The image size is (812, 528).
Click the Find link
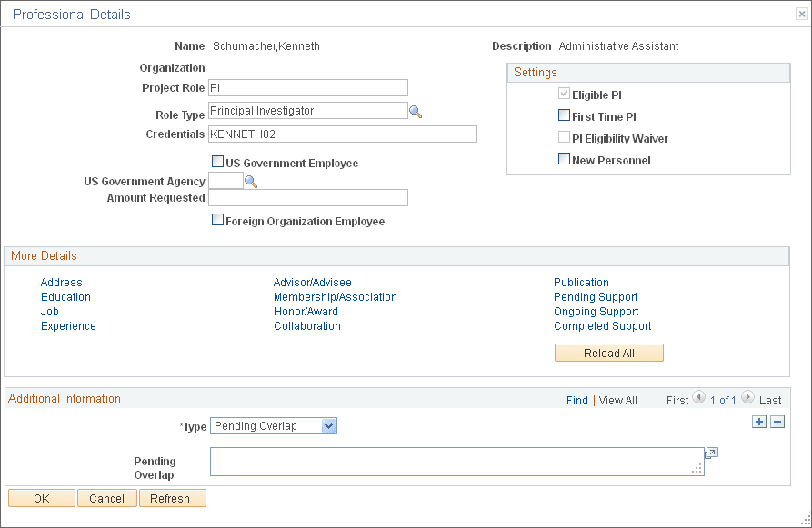click(577, 400)
